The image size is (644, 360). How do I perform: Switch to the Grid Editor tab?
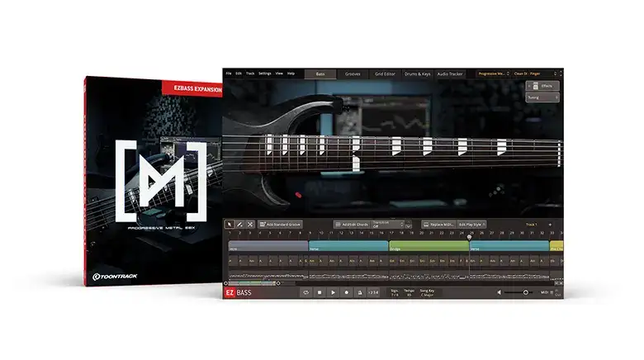(385, 74)
